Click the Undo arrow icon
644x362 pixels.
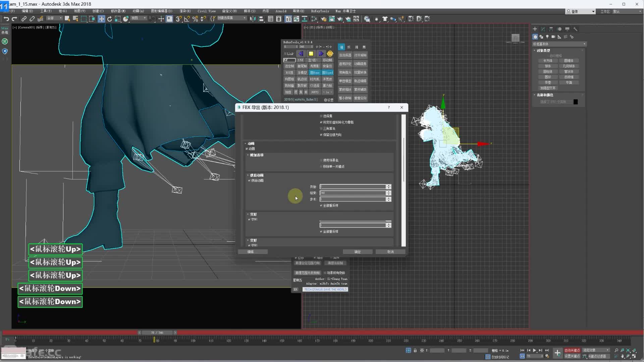[x=6, y=19]
